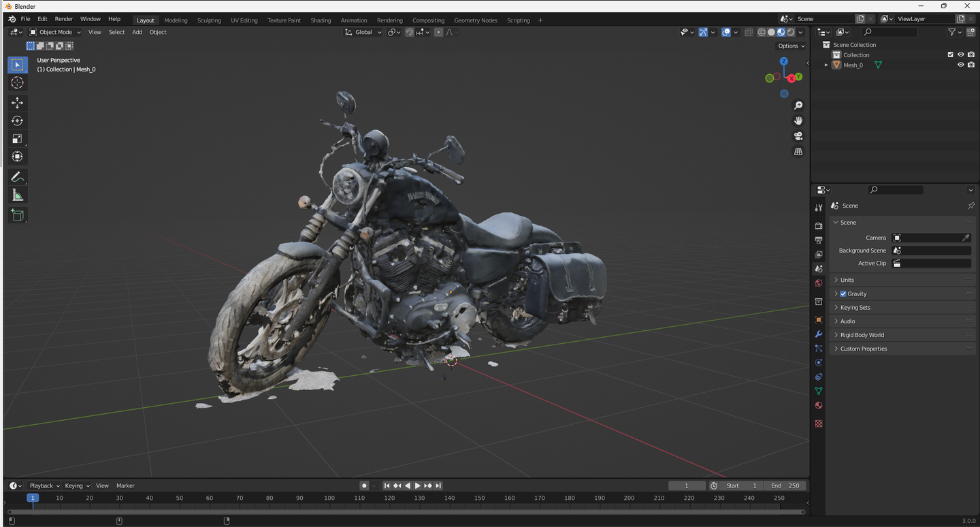The height and width of the screenshot is (527, 980).
Task: Toggle camera view in viewport
Action: [798, 136]
